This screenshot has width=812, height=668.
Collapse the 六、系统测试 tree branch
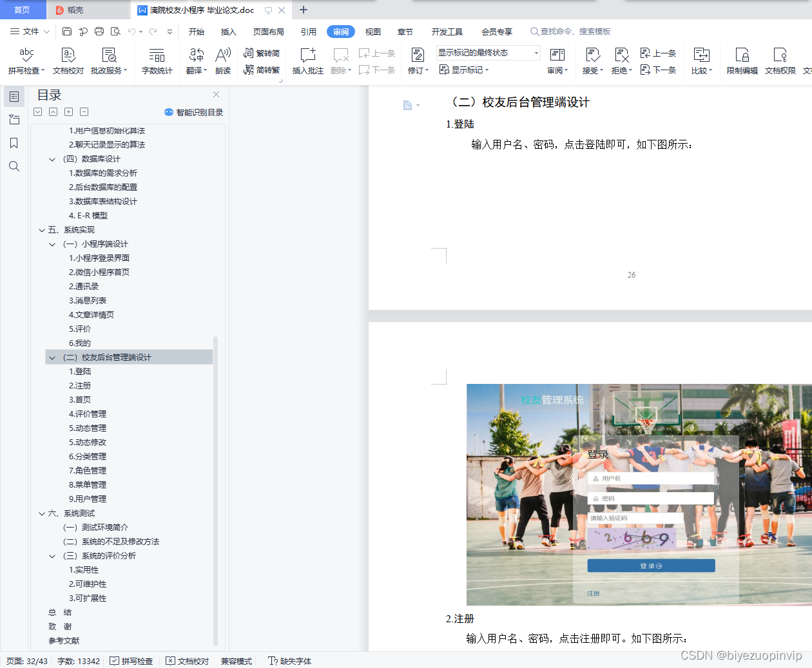(x=41, y=512)
